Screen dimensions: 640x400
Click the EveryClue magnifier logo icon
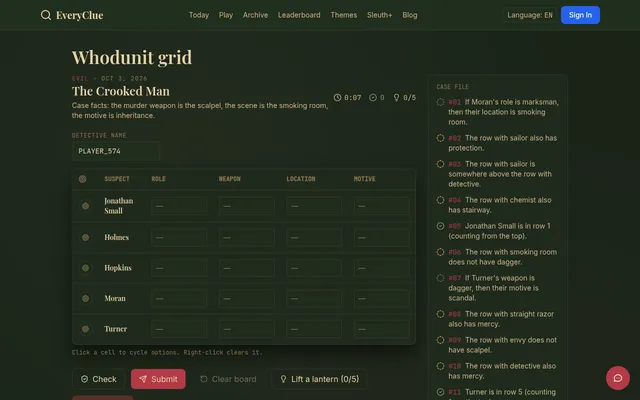coord(46,15)
